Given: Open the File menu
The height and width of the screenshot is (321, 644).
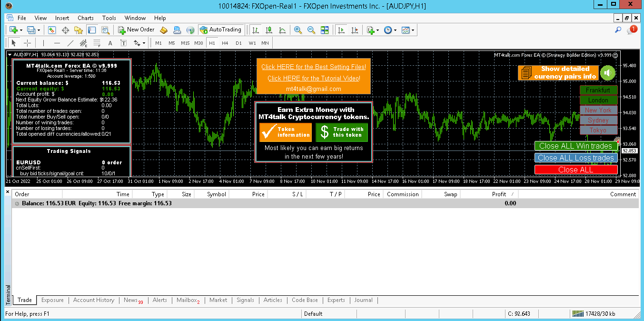Looking at the screenshot, I should [x=22, y=18].
